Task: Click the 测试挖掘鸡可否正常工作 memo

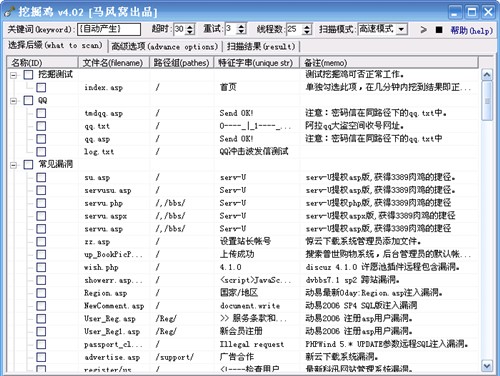Action: pyautogui.click(x=355, y=74)
